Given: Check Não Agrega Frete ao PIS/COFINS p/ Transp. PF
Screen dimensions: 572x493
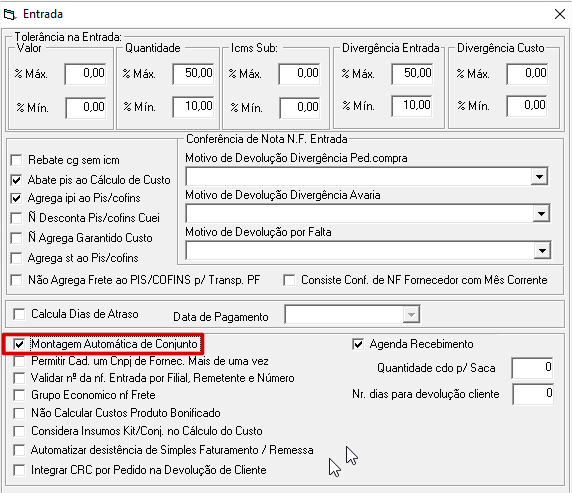Looking at the screenshot, I should tap(16, 280).
